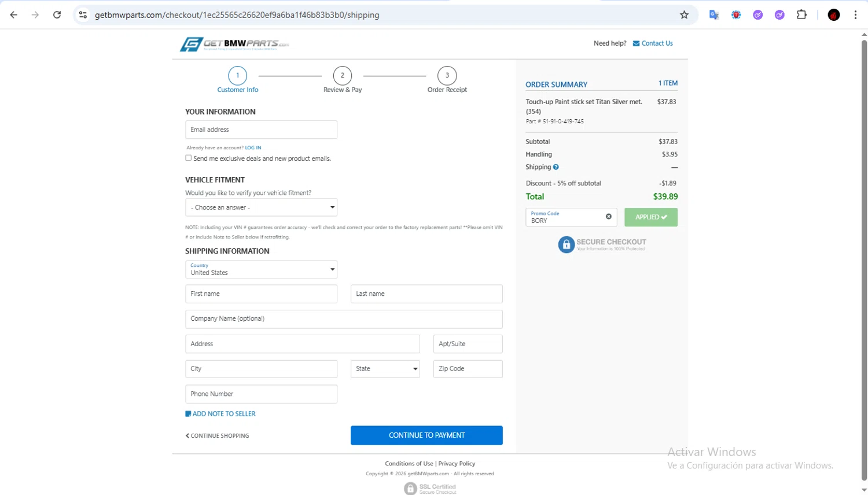Viewport: 868px width, 495px height.
Task: Open the Chrome profile avatar
Action: tap(834, 15)
